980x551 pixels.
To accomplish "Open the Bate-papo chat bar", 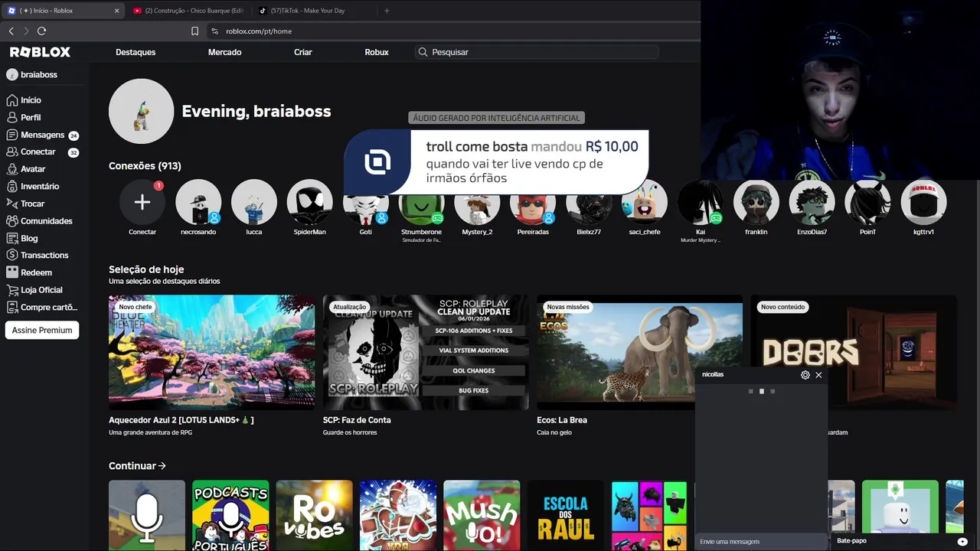I will tap(898, 541).
